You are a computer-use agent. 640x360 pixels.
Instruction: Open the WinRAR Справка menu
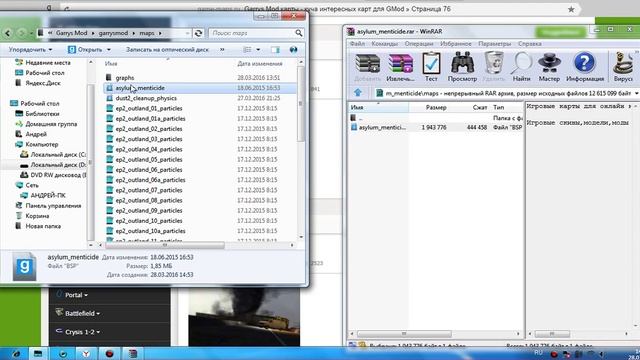529,44
